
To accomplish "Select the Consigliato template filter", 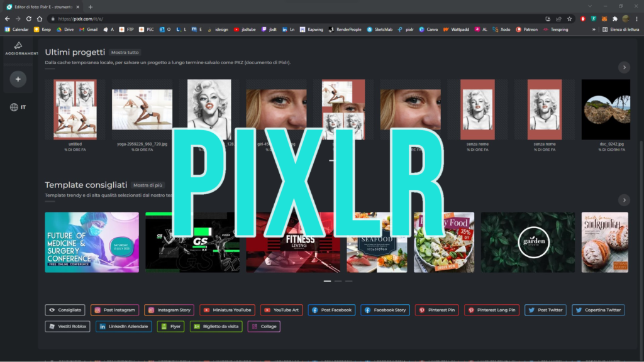I will (65, 310).
